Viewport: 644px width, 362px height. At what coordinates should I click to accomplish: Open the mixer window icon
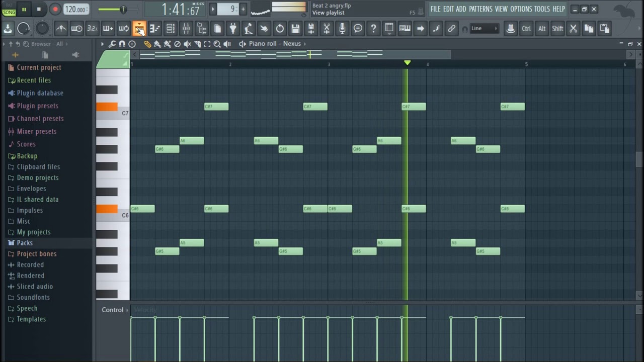(x=186, y=29)
